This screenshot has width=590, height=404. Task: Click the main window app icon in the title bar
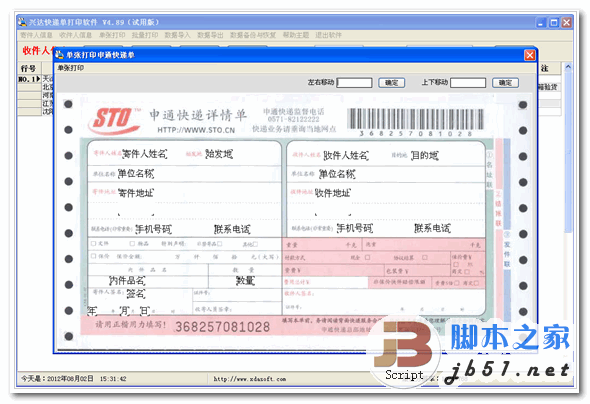tap(22, 22)
